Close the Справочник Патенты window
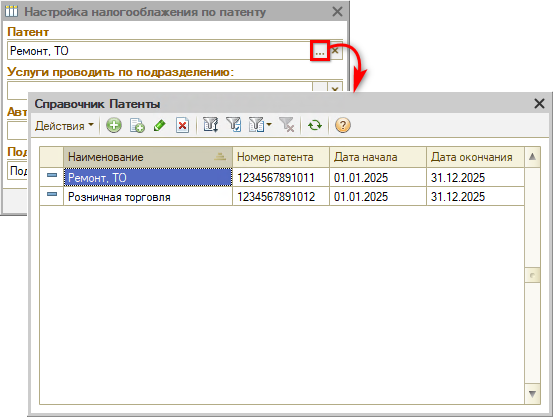Screen dimensions: 553x417 (539, 104)
